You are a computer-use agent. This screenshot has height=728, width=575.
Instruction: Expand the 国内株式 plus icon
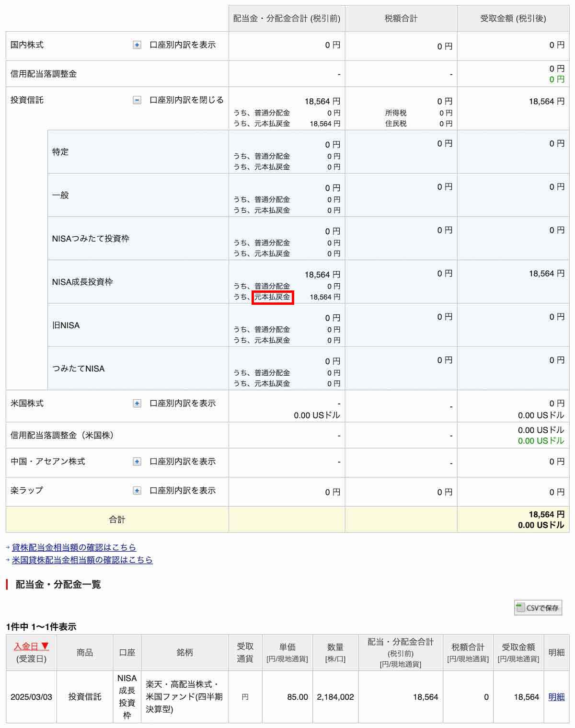click(x=137, y=45)
